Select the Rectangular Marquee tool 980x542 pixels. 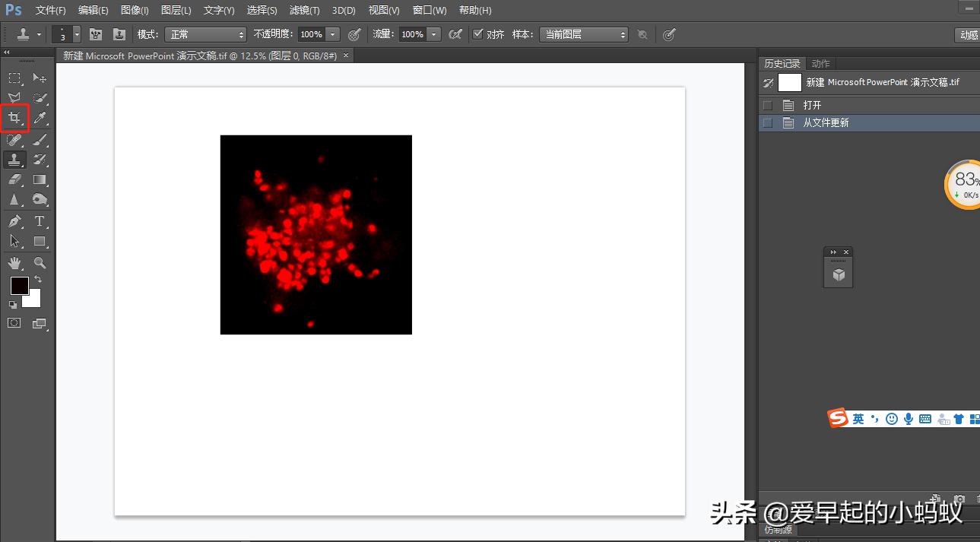(x=14, y=78)
